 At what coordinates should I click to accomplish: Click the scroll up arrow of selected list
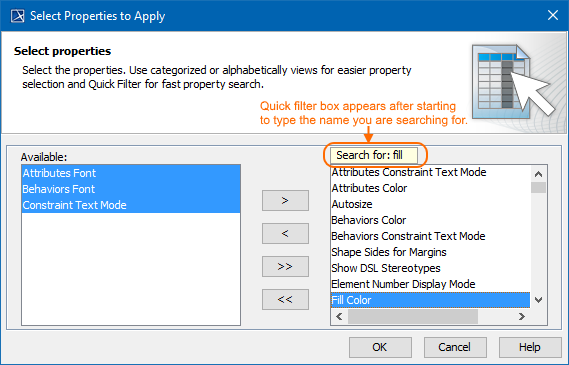(539, 174)
